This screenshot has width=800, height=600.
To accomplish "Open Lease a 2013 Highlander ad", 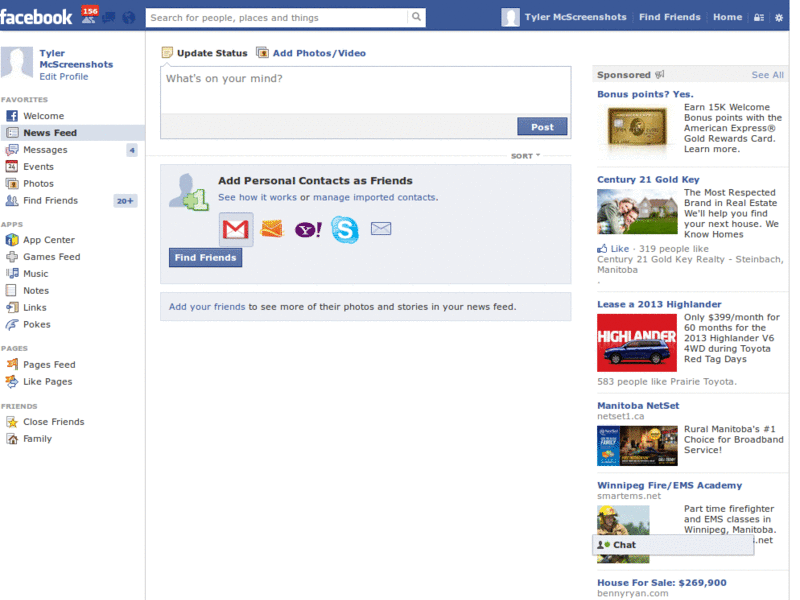I will pos(659,304).
